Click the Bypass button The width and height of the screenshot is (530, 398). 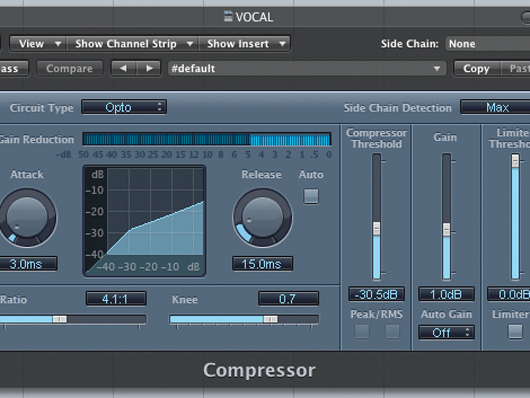click(14, 69)
